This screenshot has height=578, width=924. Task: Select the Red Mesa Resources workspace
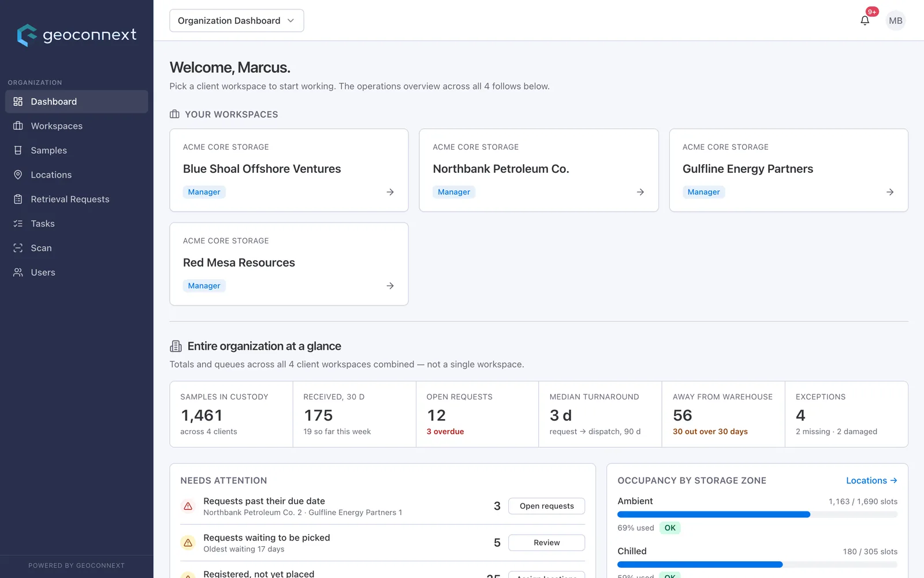pyautogui.click(x=289, y=264)
